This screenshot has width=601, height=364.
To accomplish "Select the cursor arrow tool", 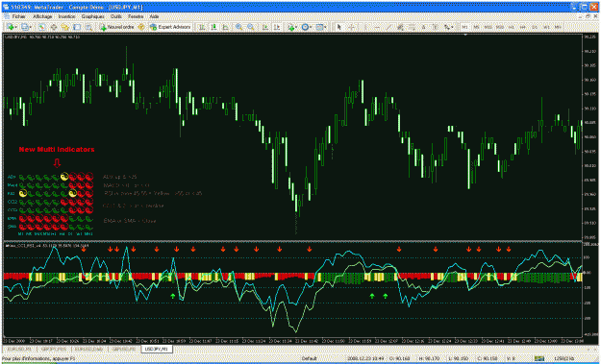I will [339, 27].
